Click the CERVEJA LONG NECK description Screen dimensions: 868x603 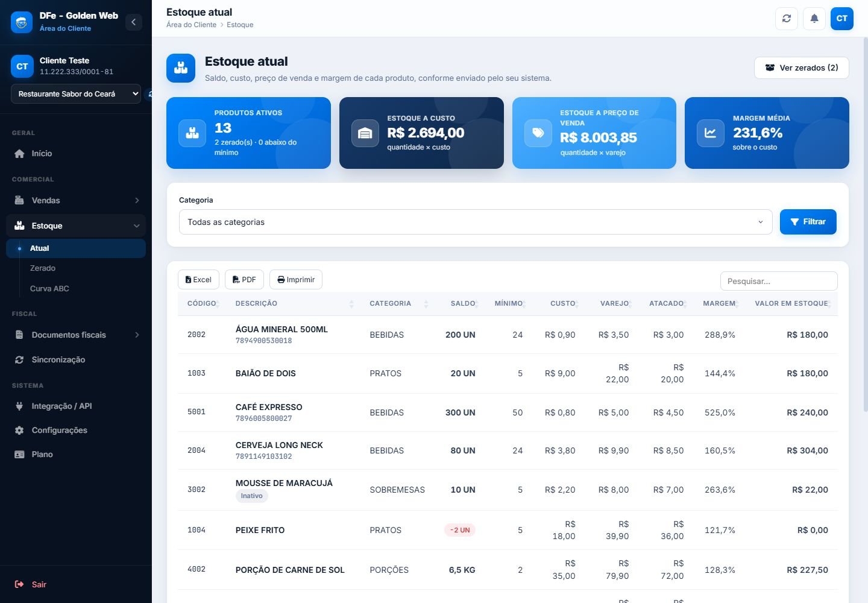tap(279, 445)
